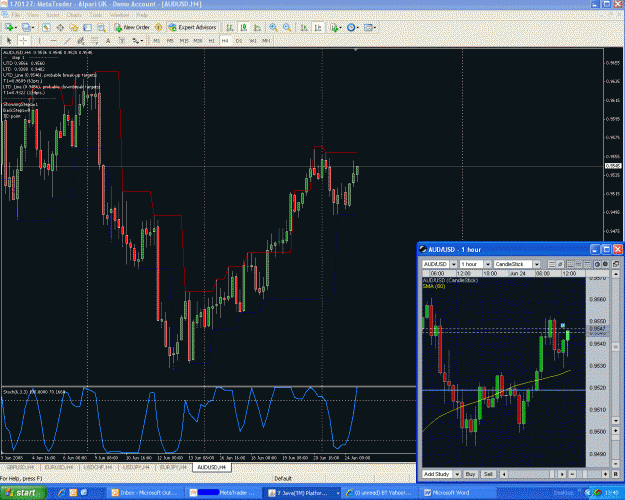
Task: Click the New Order button
Action: click(132, 28)
